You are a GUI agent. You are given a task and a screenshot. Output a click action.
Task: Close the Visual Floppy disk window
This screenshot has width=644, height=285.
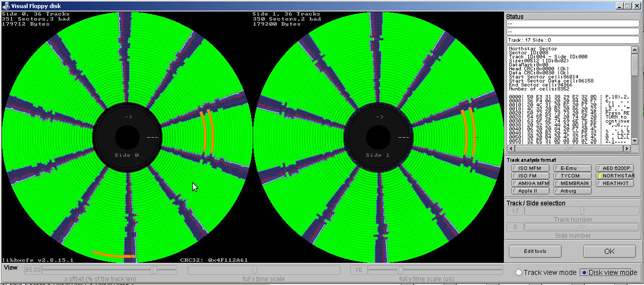pos(636,6)
